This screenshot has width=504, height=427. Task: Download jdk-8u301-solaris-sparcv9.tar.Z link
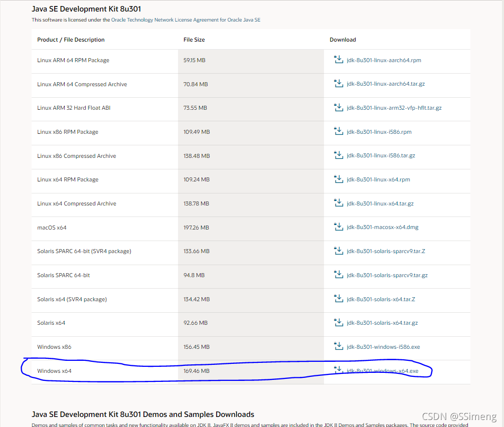coord(386,251)
